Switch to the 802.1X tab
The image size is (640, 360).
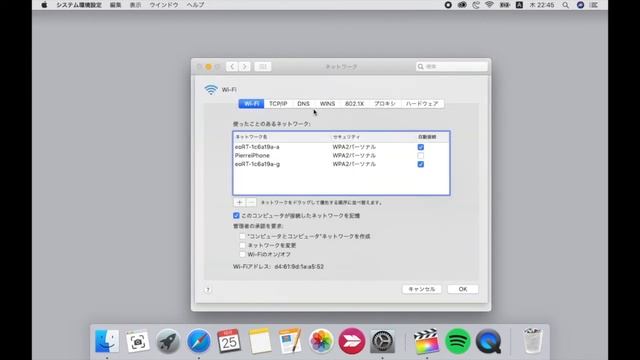[x=354, y=104]
